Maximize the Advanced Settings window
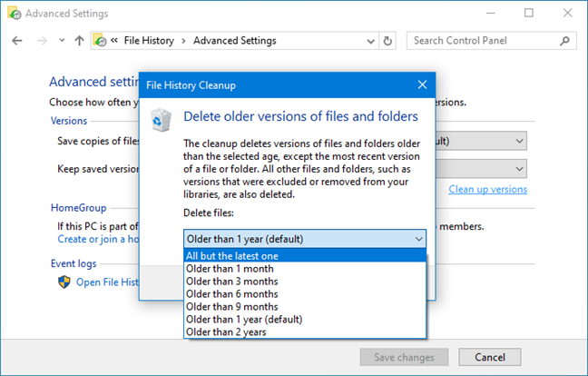The width and height of the screenshot is (588, 376). [529, 13]
